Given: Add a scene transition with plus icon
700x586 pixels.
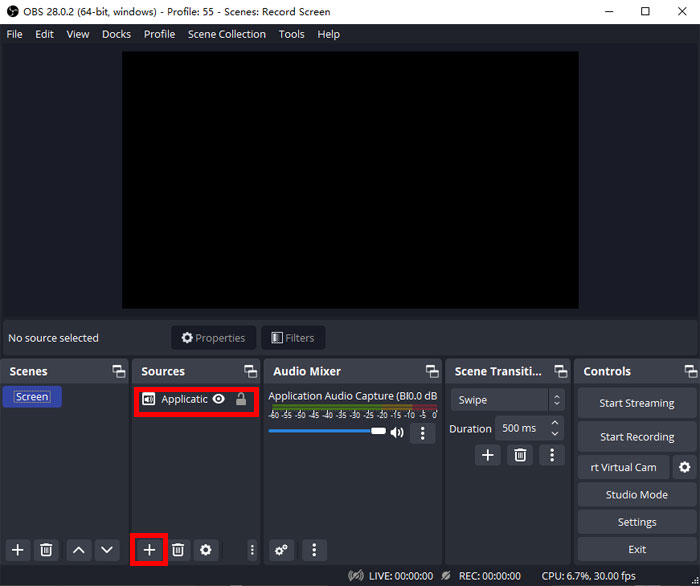Looking at the screenshot, I should coord(488,455).
